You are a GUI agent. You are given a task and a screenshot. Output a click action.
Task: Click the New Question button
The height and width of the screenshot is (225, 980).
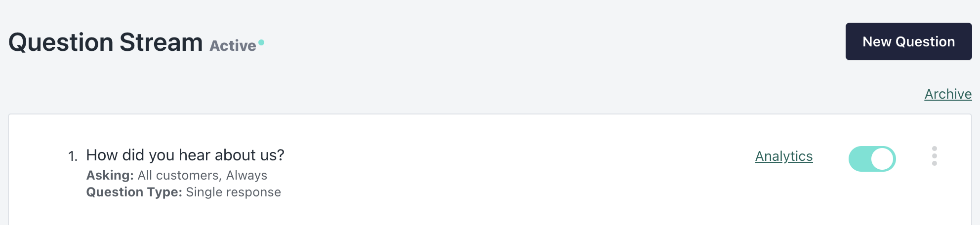coord(908,41)
